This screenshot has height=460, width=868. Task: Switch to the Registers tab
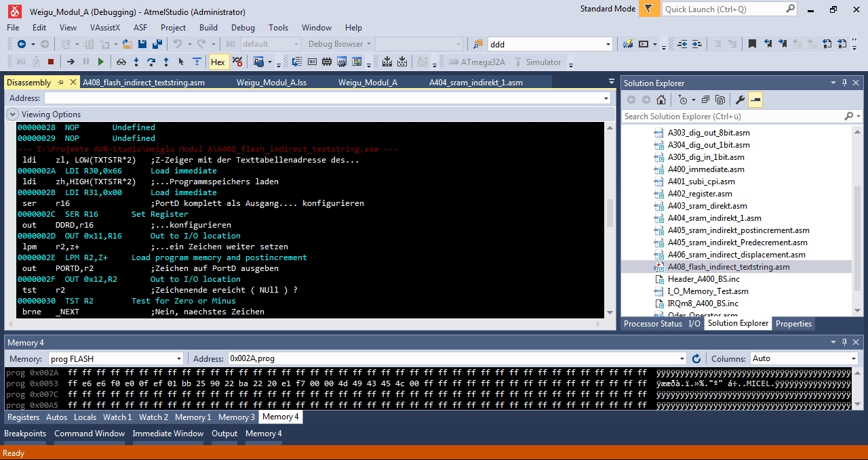tap(23, 417)
